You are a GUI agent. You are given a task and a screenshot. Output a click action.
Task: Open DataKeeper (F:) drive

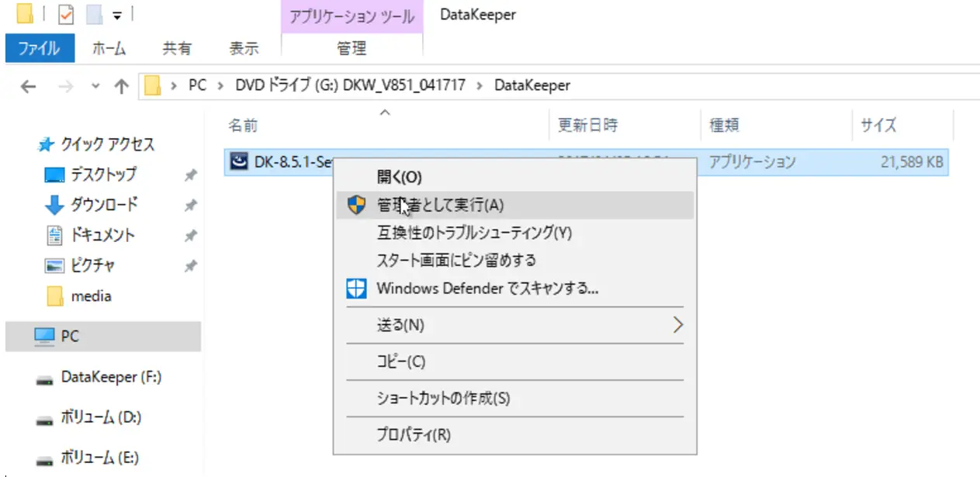coord(111,378)
